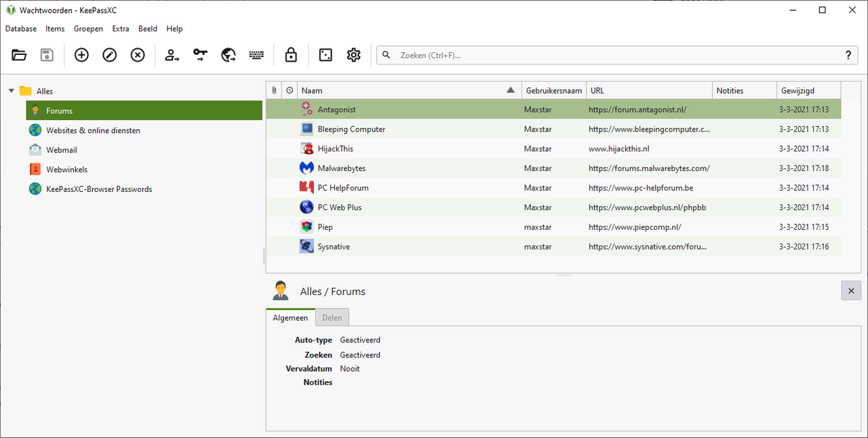Image resolution: width=868 pixels, height=438 pixels.
Task: Click the Webmail envelope group icon
Action: pyautogui.click(x=35, y=150)
